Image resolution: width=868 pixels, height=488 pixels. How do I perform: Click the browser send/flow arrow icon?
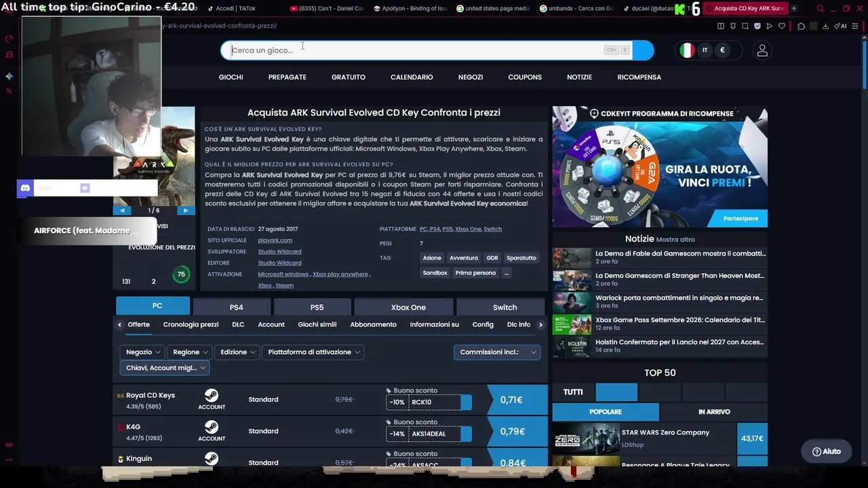point(769,26)
